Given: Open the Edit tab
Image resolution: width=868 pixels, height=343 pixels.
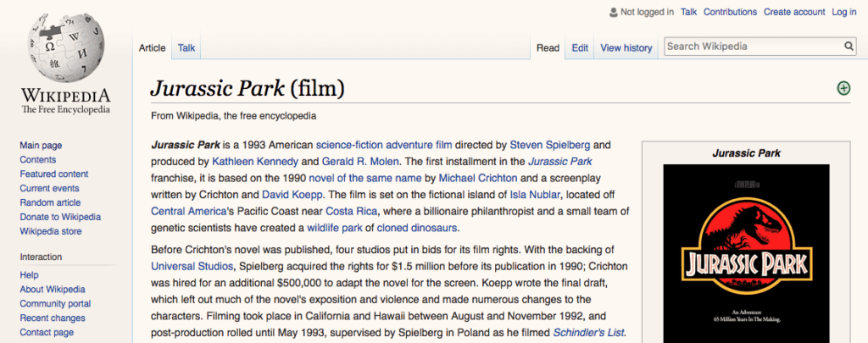Looking at the screenshot, I should pos(580,48).
